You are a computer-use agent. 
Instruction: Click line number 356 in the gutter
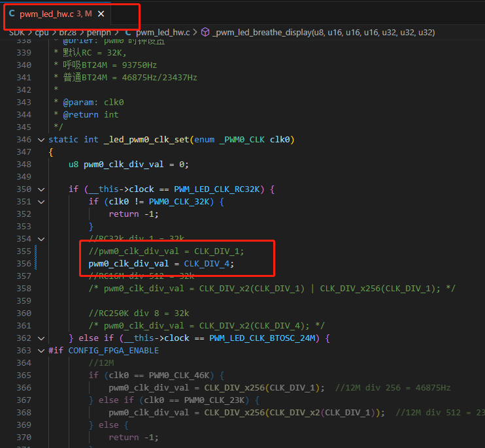pos(24,264)
